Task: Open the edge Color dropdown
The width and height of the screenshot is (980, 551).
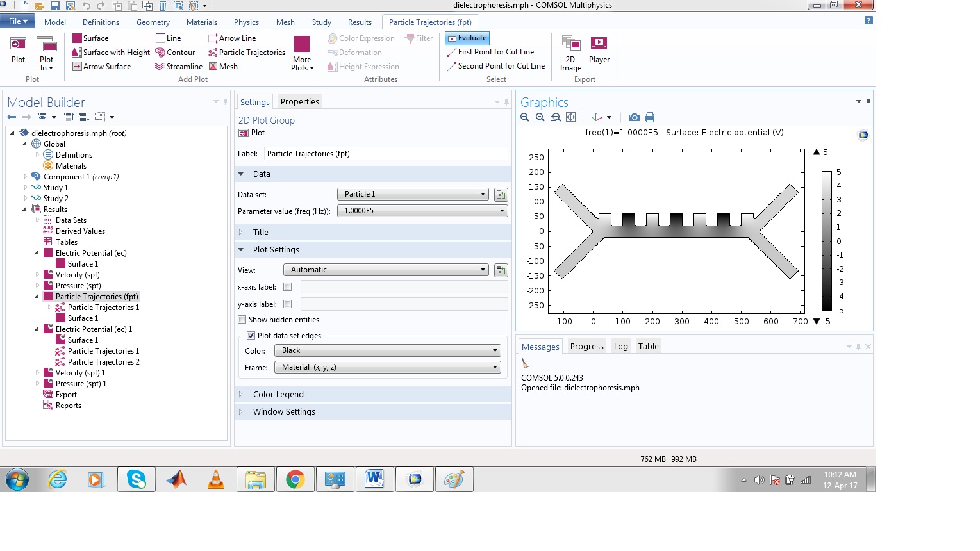Action: (387, 350)
